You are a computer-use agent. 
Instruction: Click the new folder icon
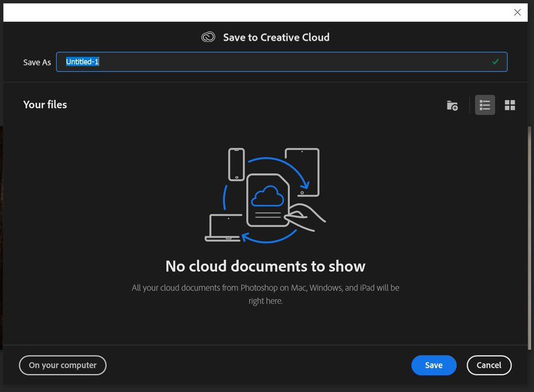pos(452,106)
